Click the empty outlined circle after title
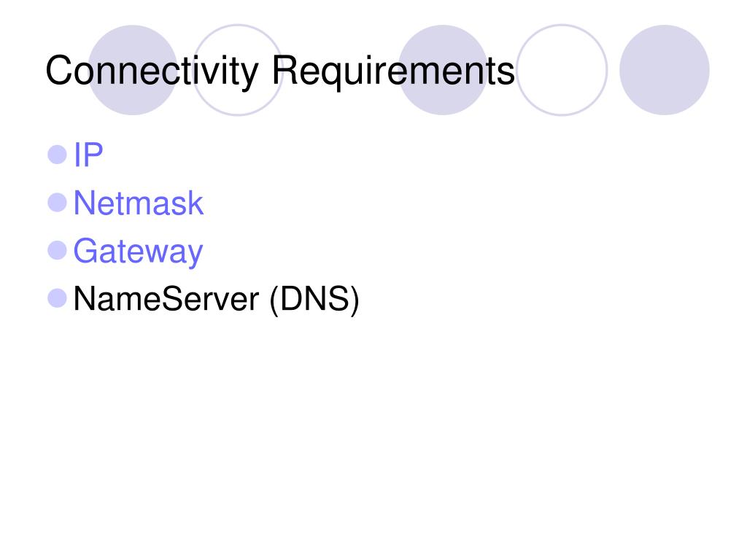This screenshot has width=747, height=560. coord(562,70)
